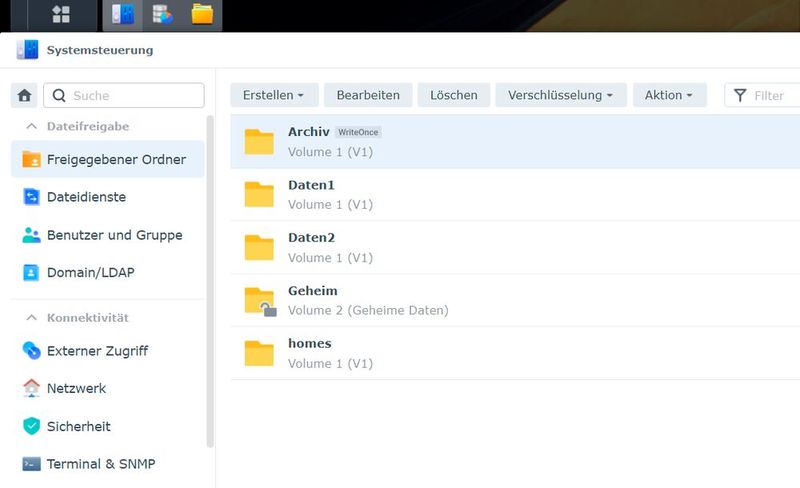This screenshot has height=488, width=800.
Task: Switch to Systemsteuerung taskbar icon
Action: [x=123, y=14]
